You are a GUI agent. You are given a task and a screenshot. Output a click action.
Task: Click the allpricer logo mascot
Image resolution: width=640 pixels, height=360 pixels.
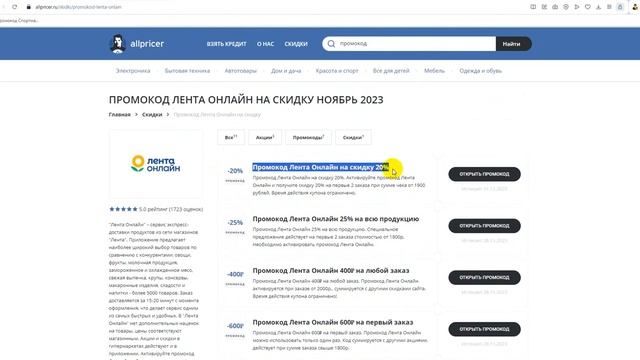pos(118,44)
